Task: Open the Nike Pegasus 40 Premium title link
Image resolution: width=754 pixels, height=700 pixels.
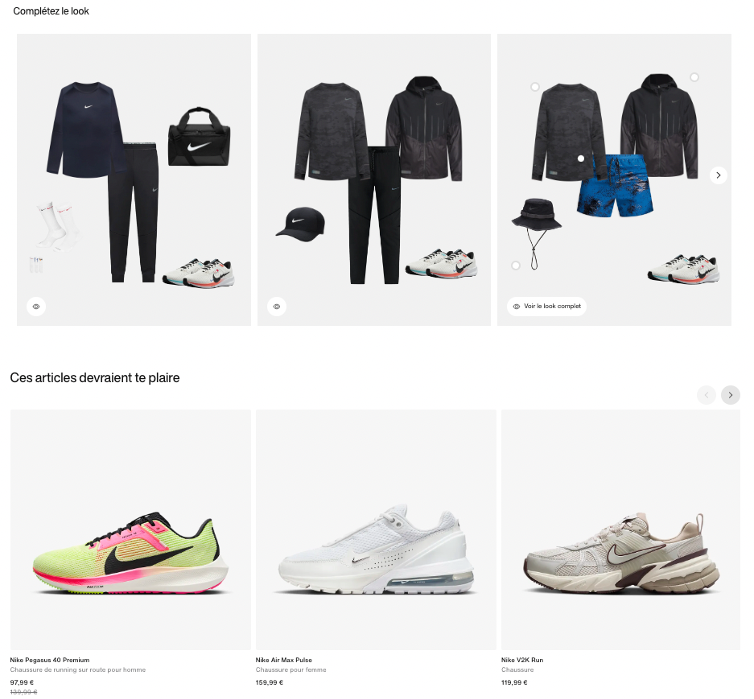Action: pyautogui.click(x=50, y=660)
